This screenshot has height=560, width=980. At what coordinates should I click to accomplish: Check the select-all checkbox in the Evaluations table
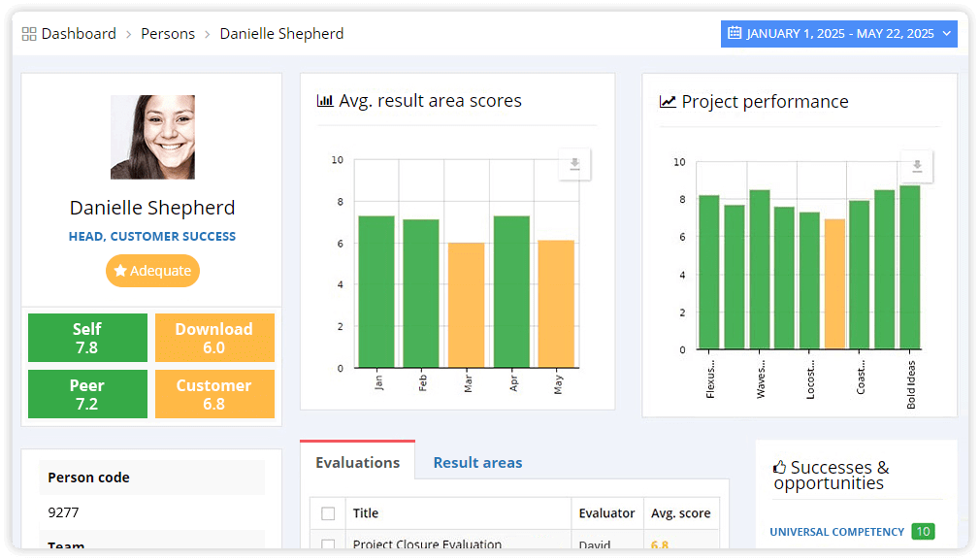(327, 512)
